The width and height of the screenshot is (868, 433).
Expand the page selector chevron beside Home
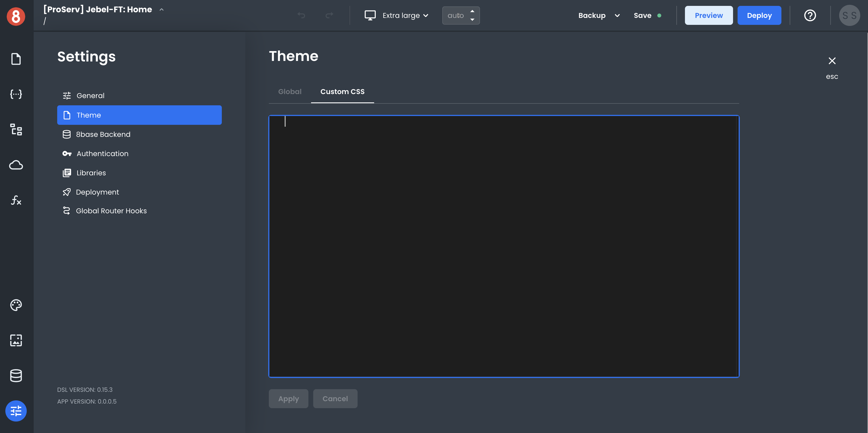(161, 9)
